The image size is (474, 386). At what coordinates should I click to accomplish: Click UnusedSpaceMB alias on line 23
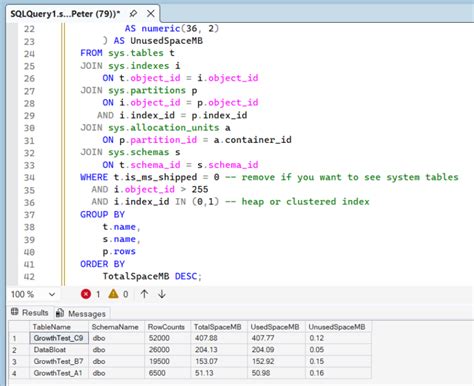point(166,41)
